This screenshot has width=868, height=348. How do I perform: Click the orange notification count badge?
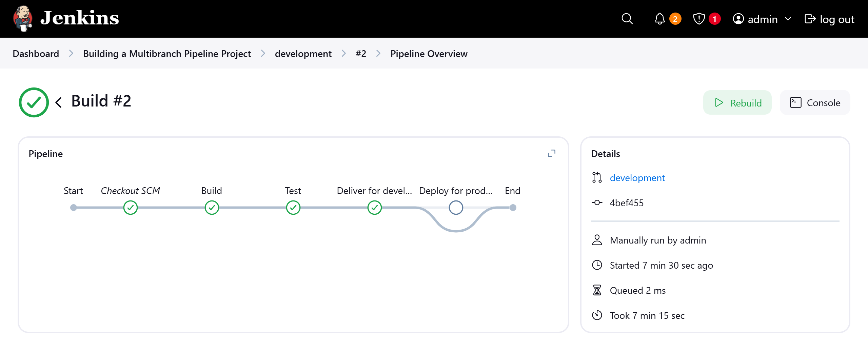tap(675, 19)
